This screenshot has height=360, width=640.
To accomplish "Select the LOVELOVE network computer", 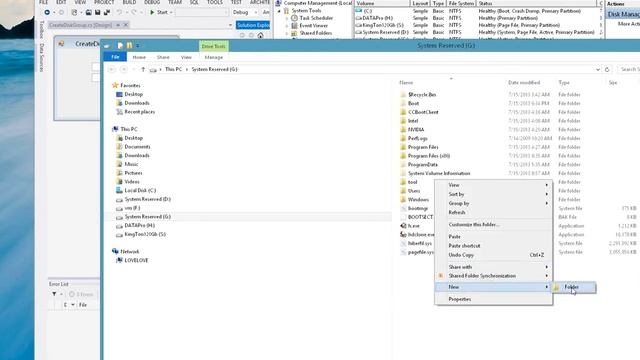I will click(136, 260).
